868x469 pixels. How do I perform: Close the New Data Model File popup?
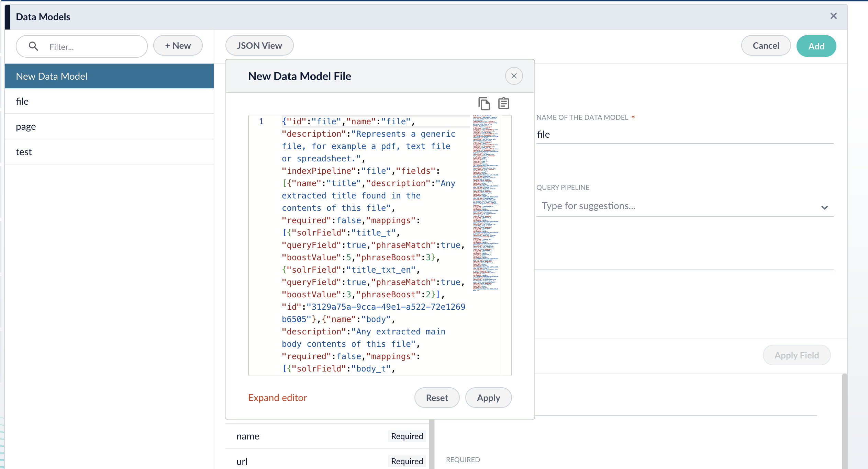[x=514, y=76]
